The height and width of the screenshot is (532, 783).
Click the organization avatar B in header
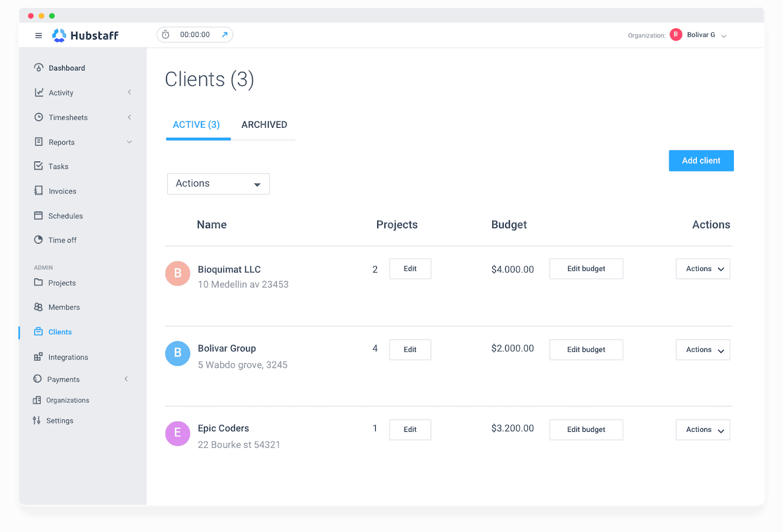(676, 34)
